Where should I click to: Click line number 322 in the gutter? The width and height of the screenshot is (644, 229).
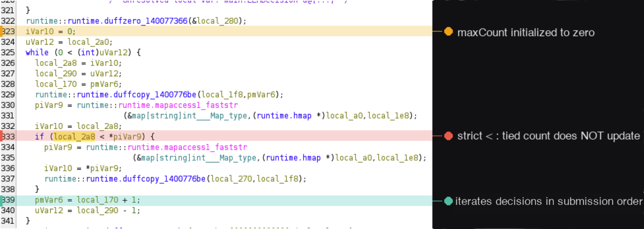click(8, 21)
